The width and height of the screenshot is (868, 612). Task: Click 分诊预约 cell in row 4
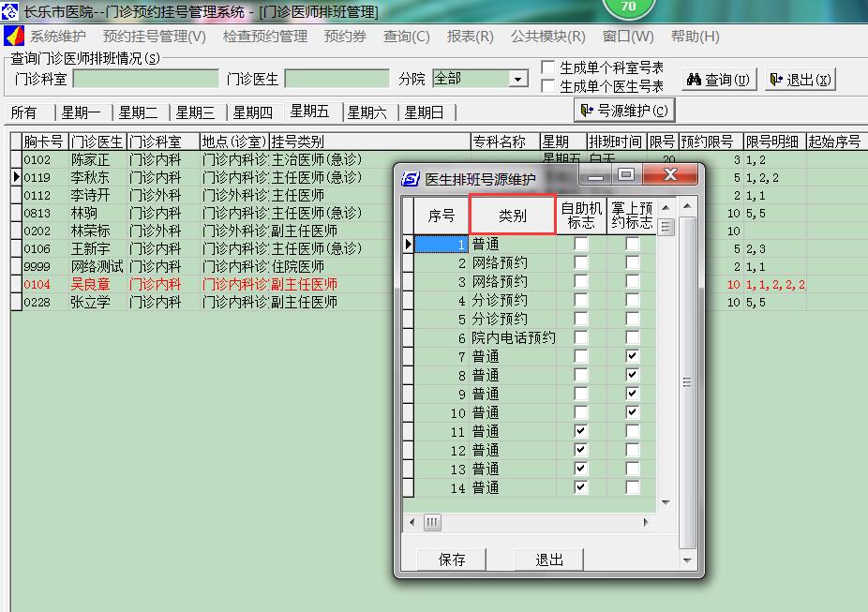(x=513, y=301)
